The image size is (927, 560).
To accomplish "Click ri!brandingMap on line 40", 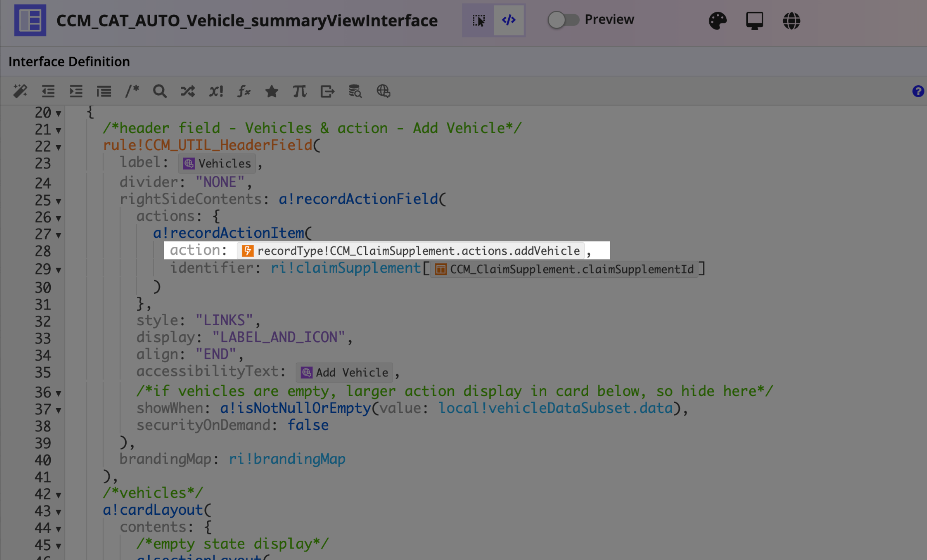I will pos(287,459).
